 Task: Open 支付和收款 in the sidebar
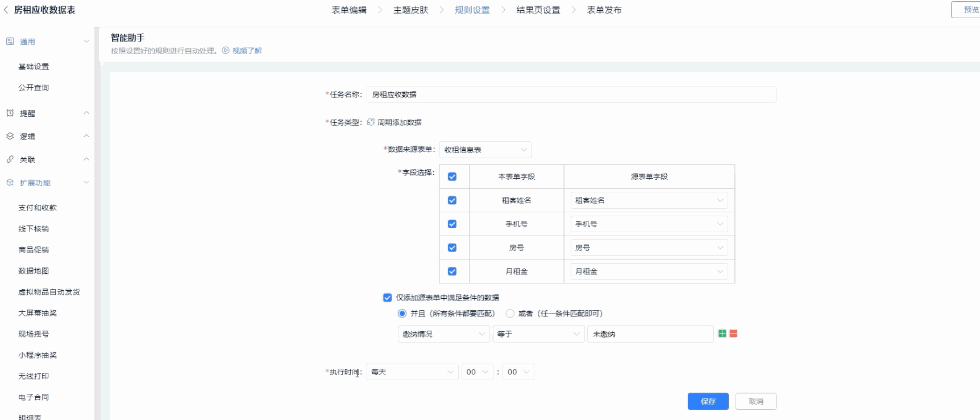click(x=38, y=208)
